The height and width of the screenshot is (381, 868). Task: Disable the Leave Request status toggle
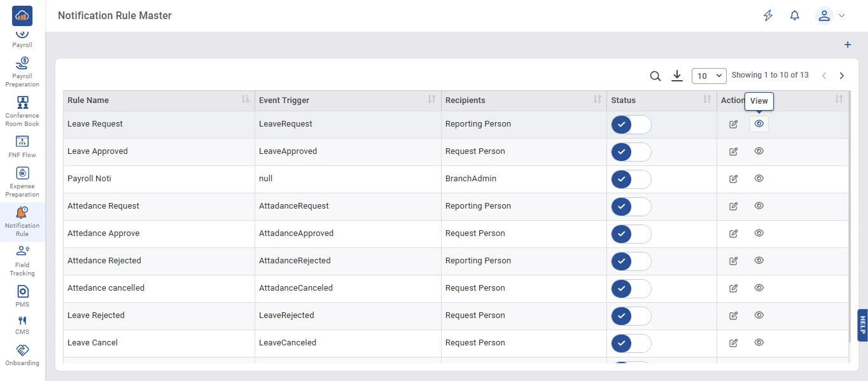point(631,125)
